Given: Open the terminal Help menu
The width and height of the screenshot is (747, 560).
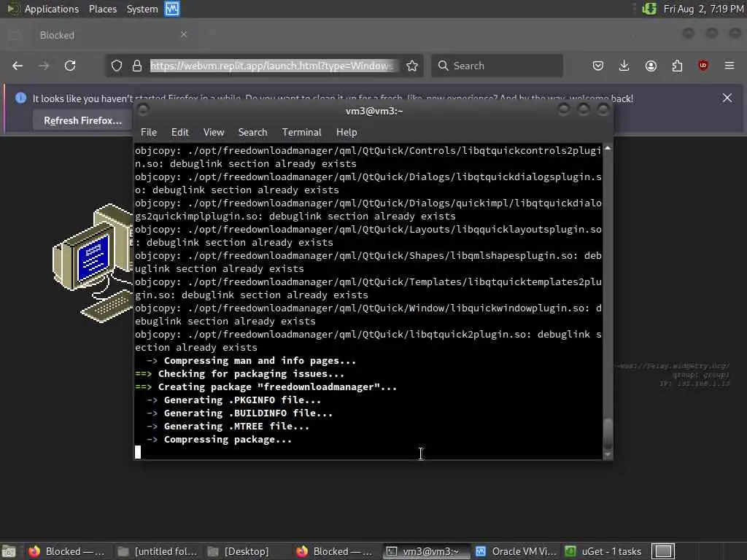Looking at the screenshot, I should point(347,133).
